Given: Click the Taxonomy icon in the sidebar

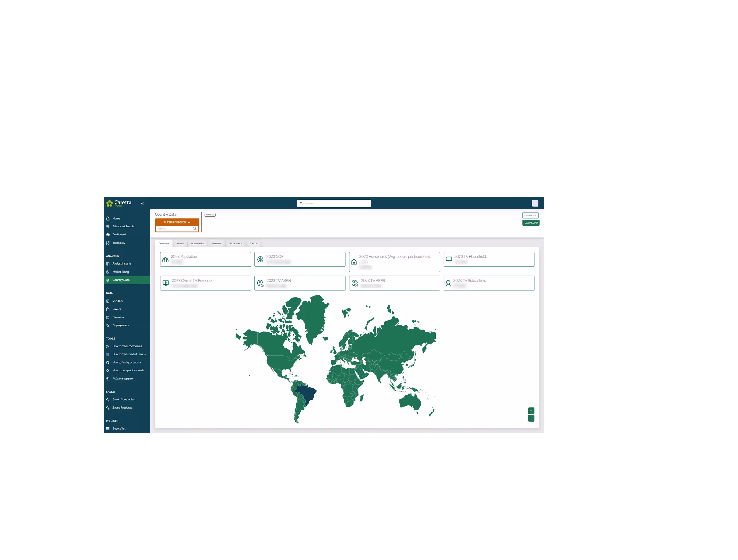Looking at the screenshot, I should click(x=108, y=243).
